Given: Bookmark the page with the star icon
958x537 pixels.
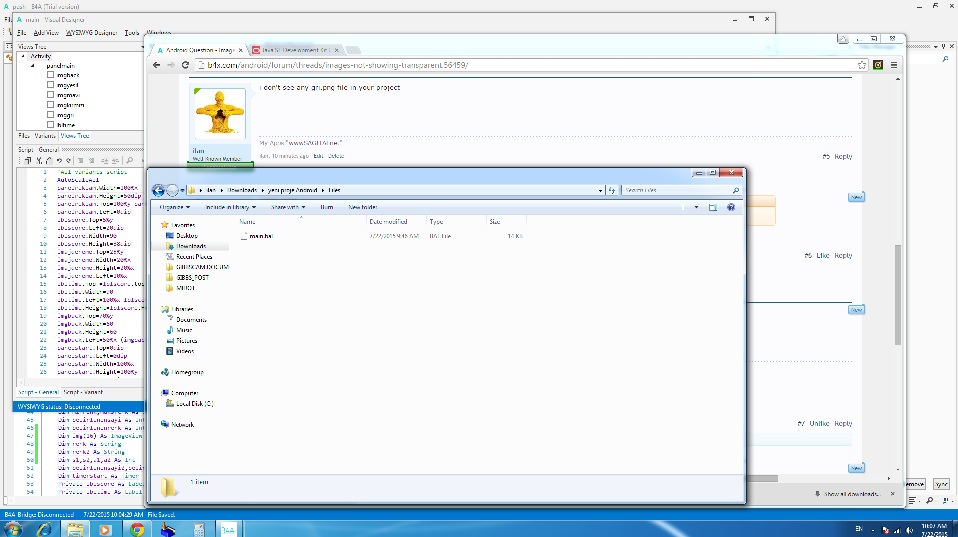Looking at the screenshot, I should click(x=862, y=65).
